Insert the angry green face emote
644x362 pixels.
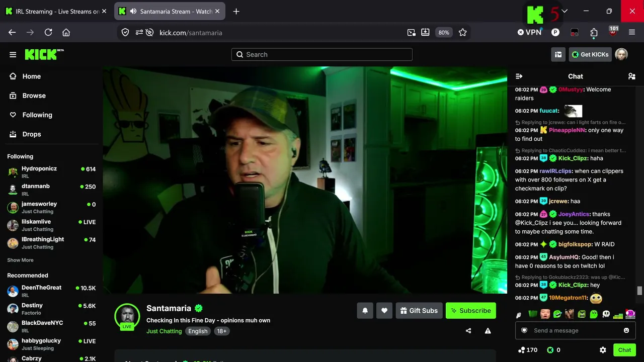[582, 314]
